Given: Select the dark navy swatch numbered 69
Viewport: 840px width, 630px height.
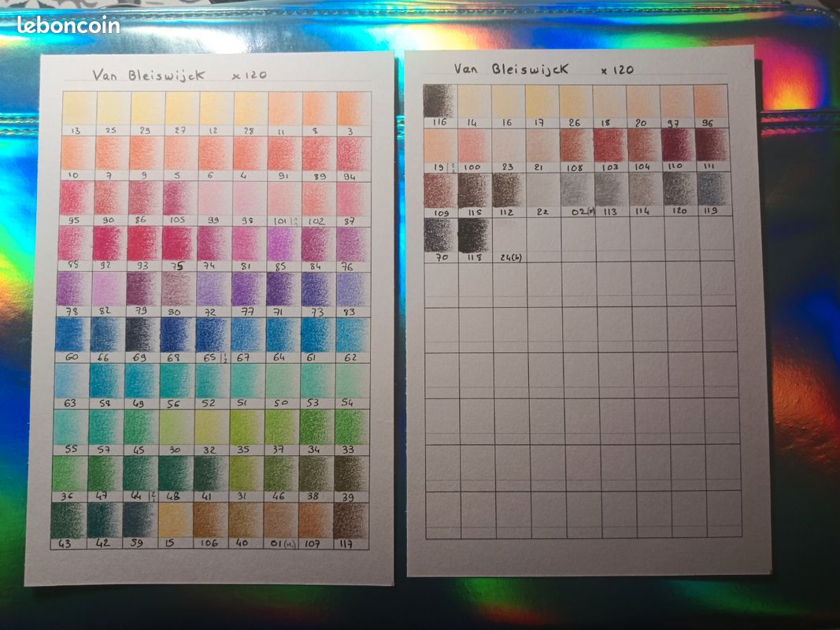Looking at the screenshot, I should point(142,335).
